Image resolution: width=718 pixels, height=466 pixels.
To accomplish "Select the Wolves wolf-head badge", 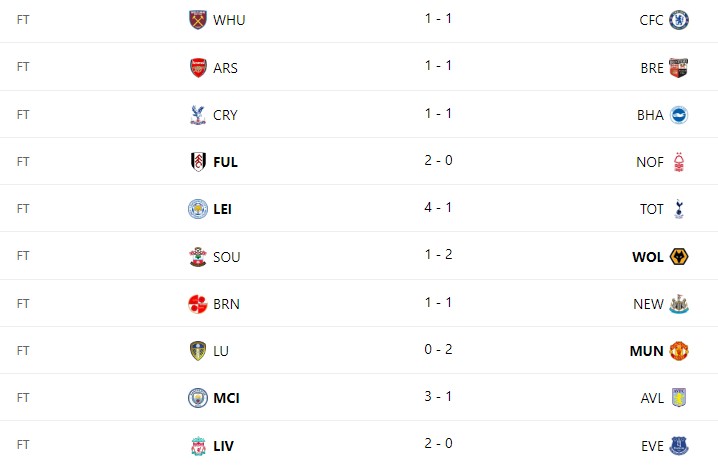I will click(679, 256).
